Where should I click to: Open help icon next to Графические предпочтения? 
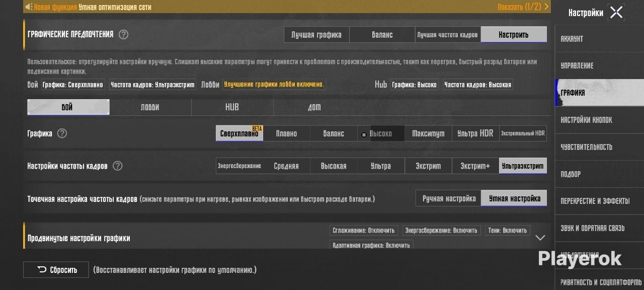click(123, 35)
